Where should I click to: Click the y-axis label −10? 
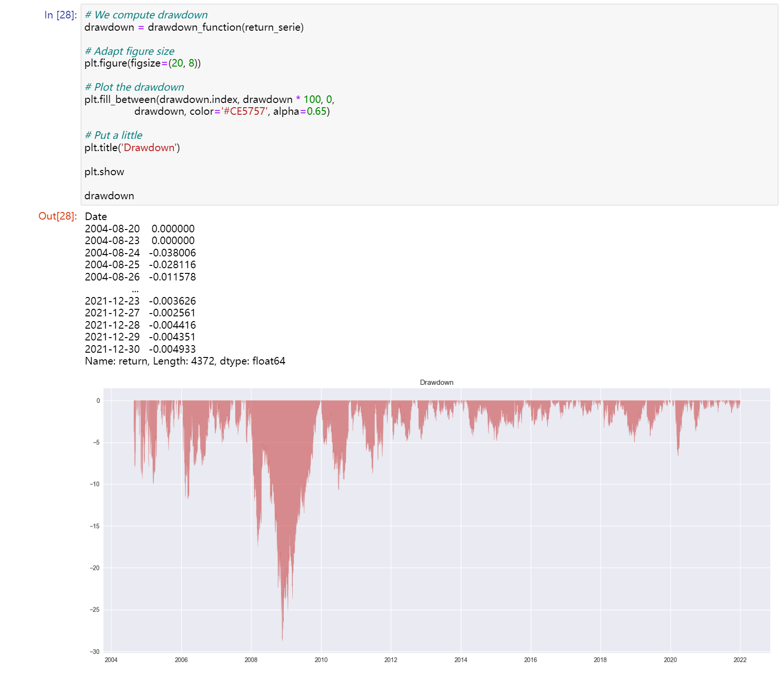(95, 484)
